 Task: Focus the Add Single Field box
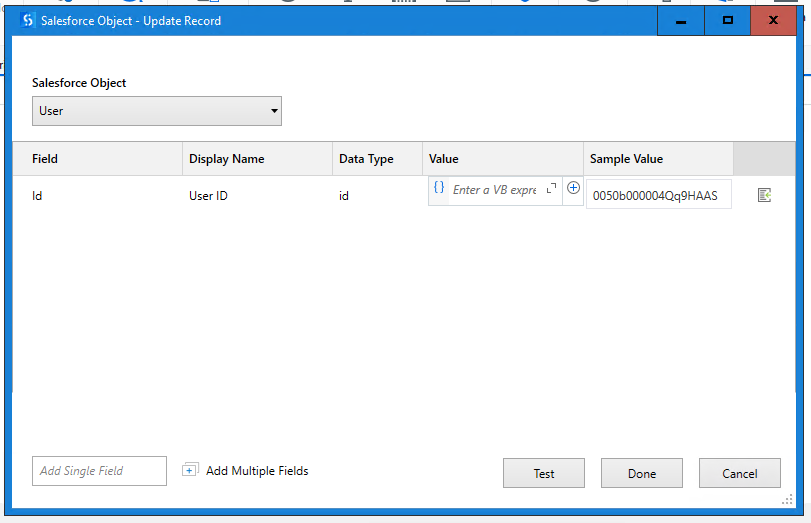point(99,471)
